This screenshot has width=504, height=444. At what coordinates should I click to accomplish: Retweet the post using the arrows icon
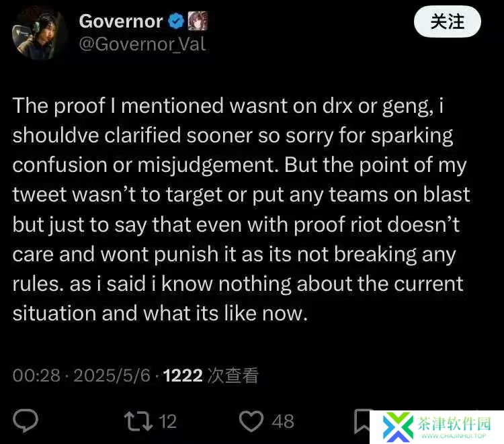(138, 421)
